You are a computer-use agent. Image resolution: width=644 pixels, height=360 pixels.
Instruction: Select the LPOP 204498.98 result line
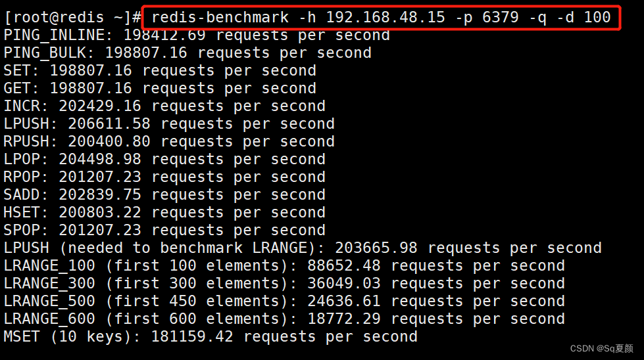point(164,159)
